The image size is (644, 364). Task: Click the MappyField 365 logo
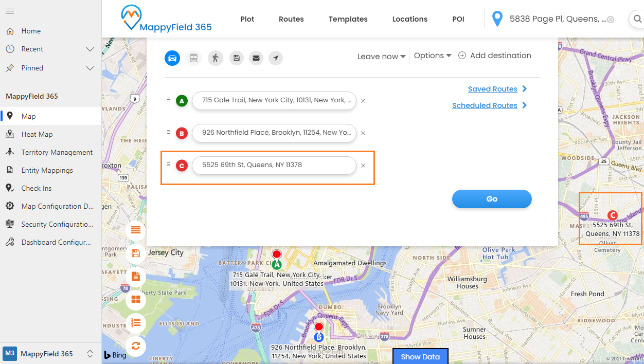click(167, 19)
